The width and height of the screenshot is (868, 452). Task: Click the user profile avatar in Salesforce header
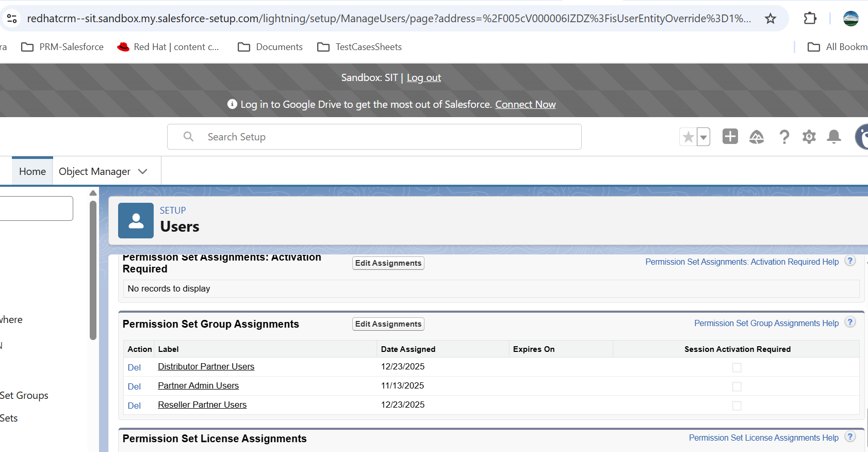862,137
